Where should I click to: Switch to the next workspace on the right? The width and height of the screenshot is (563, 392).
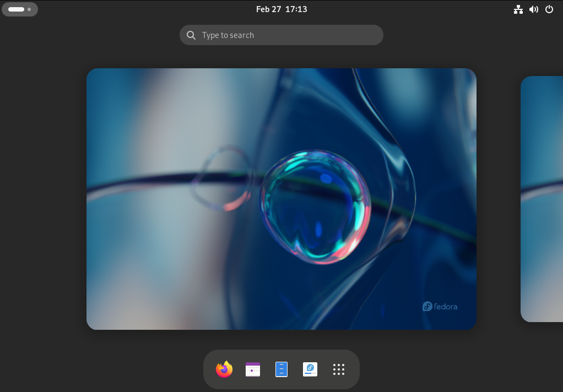tap(542, 199)
